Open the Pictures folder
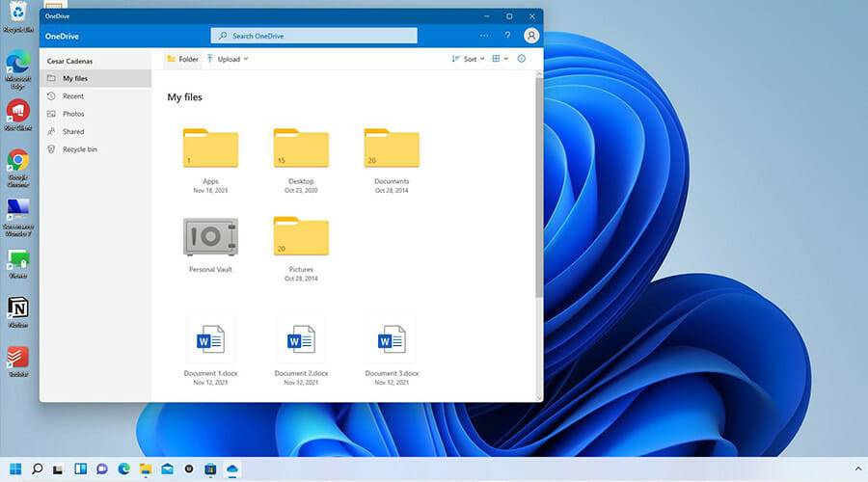 (x=301, y=237)
